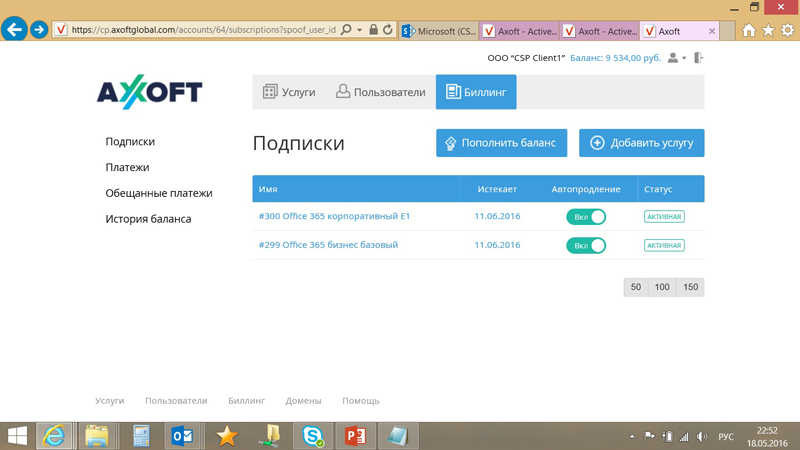Click the РУС language indicator

coord(726,437)
